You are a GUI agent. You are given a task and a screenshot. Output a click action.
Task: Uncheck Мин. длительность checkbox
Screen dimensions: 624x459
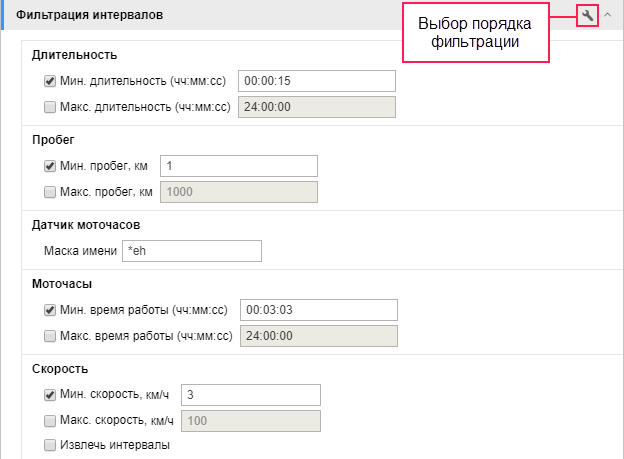(x=50, y=81)
